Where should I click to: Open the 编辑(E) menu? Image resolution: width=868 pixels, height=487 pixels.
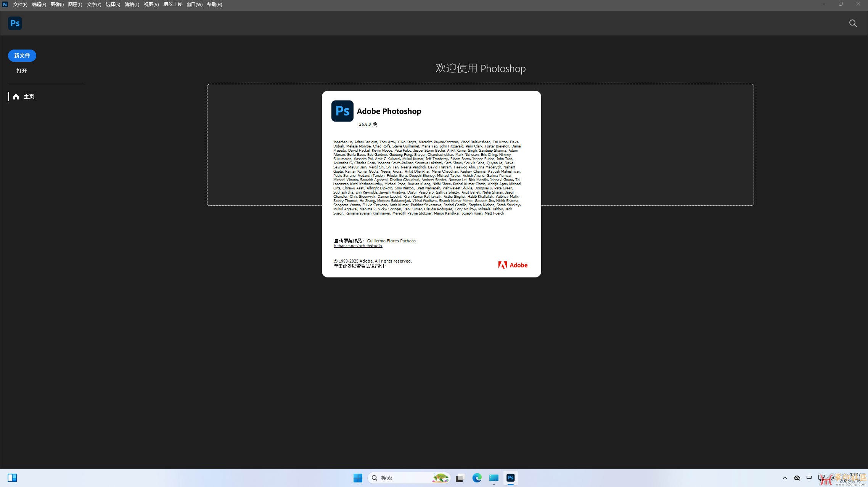point(39,5)
